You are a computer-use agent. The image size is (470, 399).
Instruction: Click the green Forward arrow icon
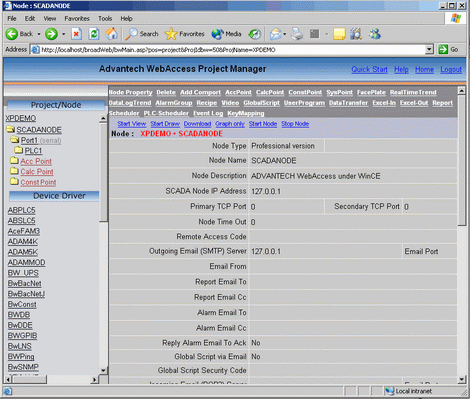(x=51, y=34)
